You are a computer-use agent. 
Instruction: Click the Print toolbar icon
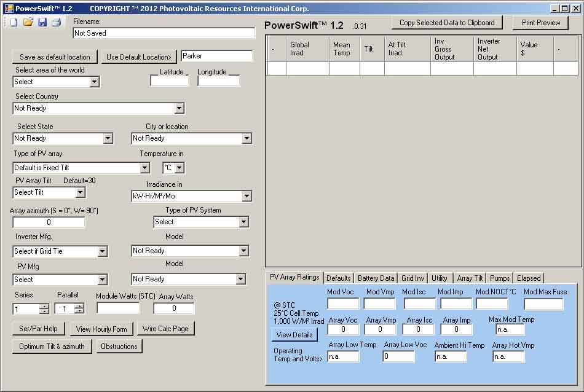point(56,22)
